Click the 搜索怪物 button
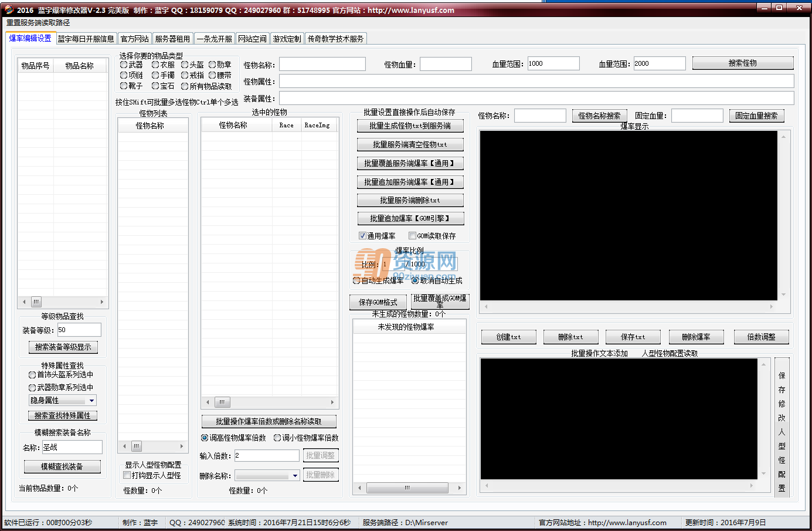Screen dimensions: 812x531 (743, 63)
